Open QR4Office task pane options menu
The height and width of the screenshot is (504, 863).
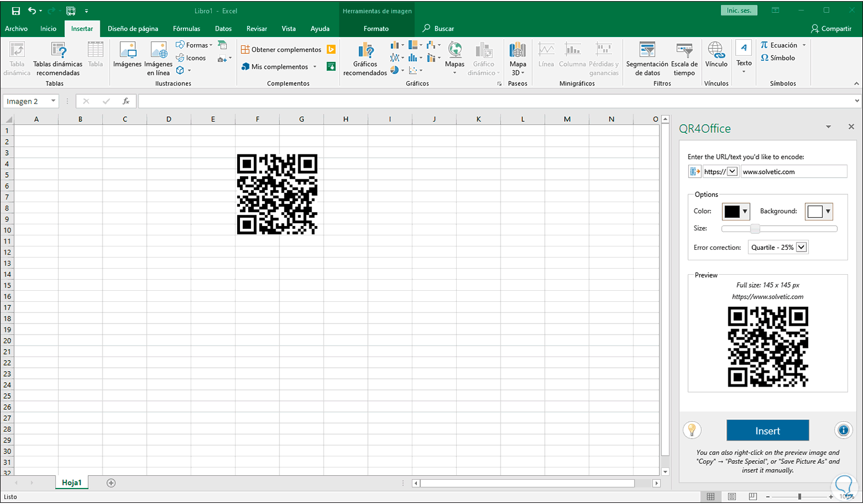tap(828, 127)
